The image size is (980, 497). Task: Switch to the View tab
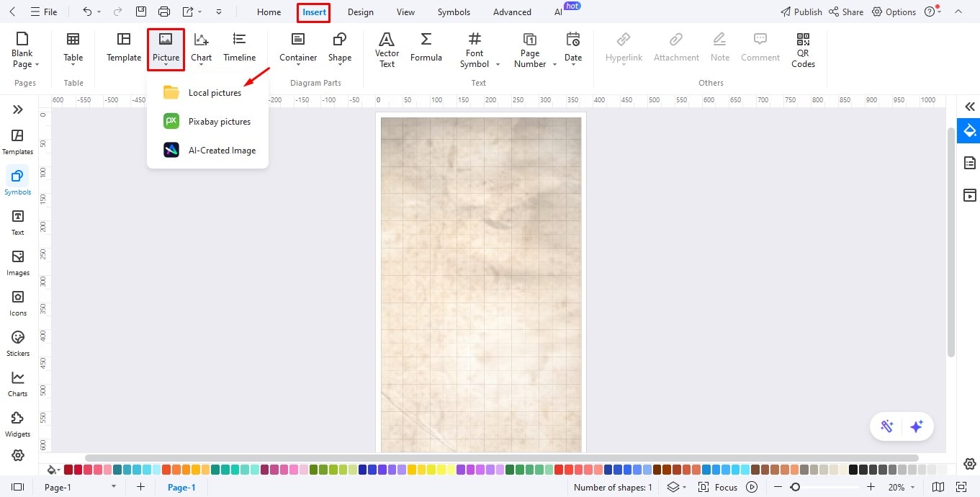click(405, 12)
